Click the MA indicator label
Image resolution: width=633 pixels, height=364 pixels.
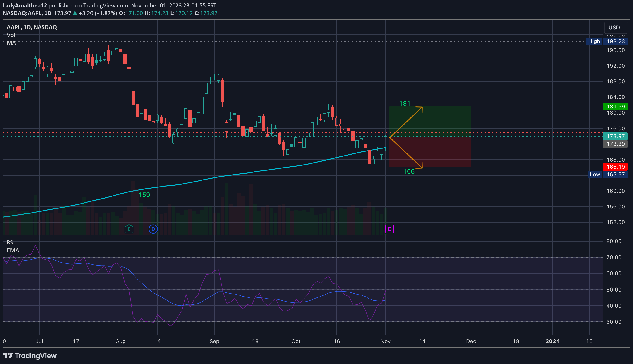click(11, 43)
